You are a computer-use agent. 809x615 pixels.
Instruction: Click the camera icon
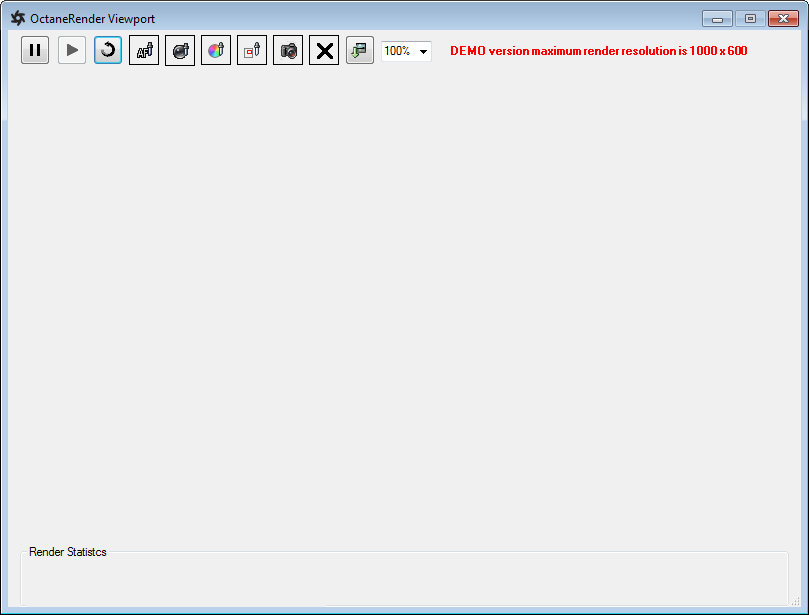pyautogui.click(x=288, y=50)
